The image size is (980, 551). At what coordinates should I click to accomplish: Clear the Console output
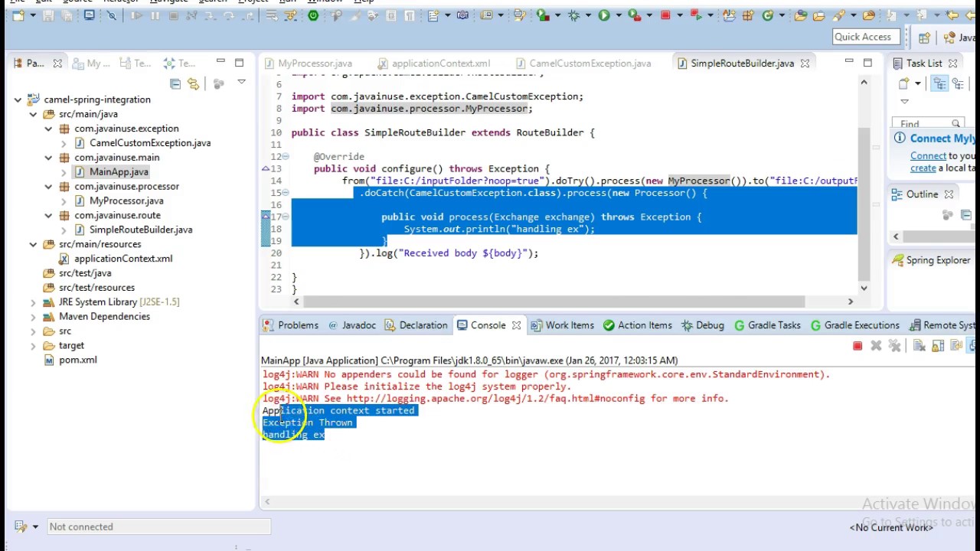[920, 347]
